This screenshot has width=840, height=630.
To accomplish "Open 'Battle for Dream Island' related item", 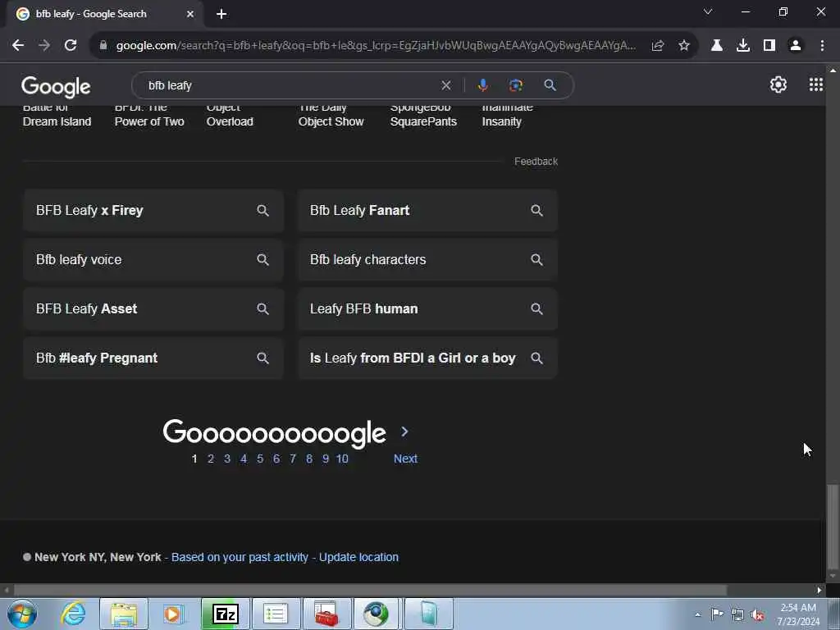I will 57,116.
